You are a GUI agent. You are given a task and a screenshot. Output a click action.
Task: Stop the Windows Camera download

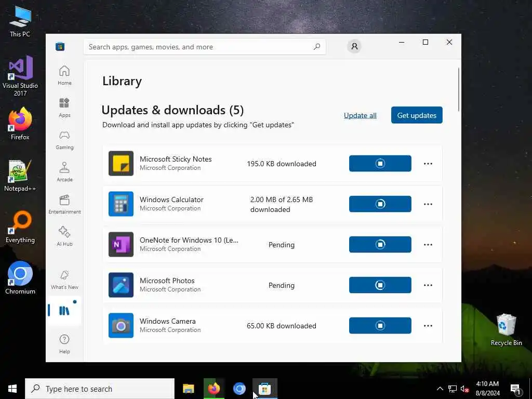[x=380, y=326]
